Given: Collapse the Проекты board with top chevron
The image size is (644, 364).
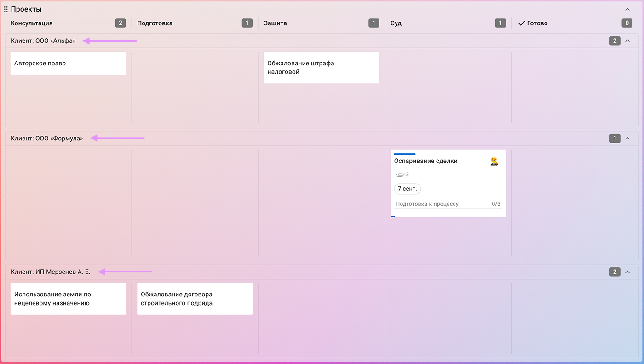Looking at the screenshot, I should point(627,9).
